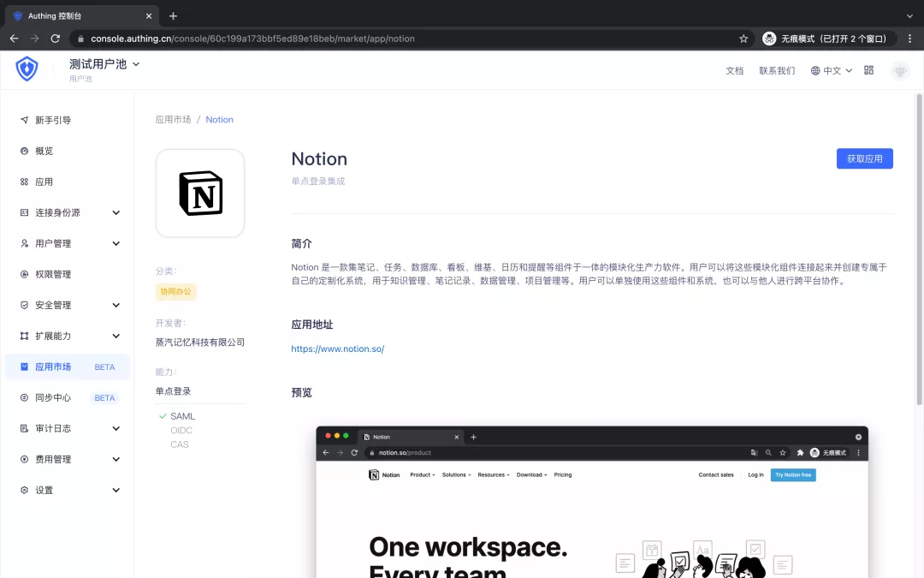Open the 新手引导 menu item
Screen dimensions: 924x578
(x=68, y=120)
